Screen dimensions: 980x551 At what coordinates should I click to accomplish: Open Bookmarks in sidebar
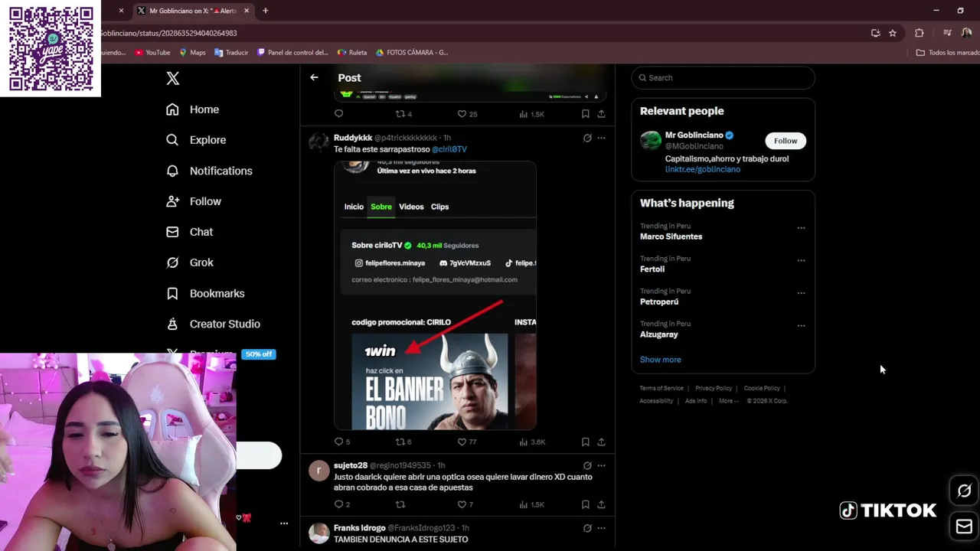click(x=205, y=293)
